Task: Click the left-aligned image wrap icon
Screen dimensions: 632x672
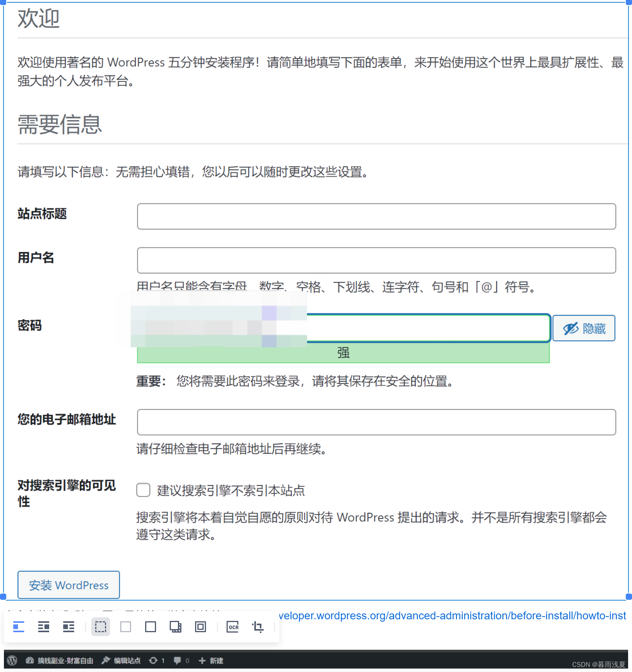Action: click(x=19, y=627)
